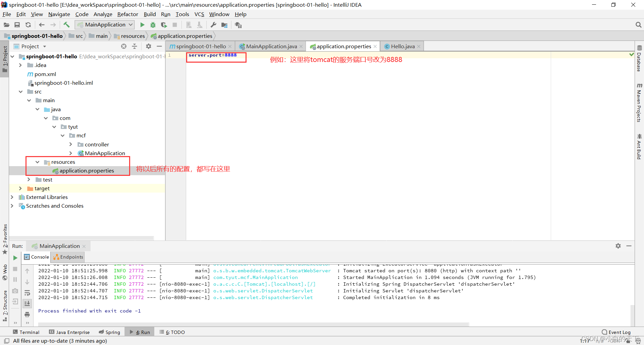Image resolution: width=644 pixels, height=345 pixels.
Task: Build project with the hammer icon
Action: click(66, 24)
